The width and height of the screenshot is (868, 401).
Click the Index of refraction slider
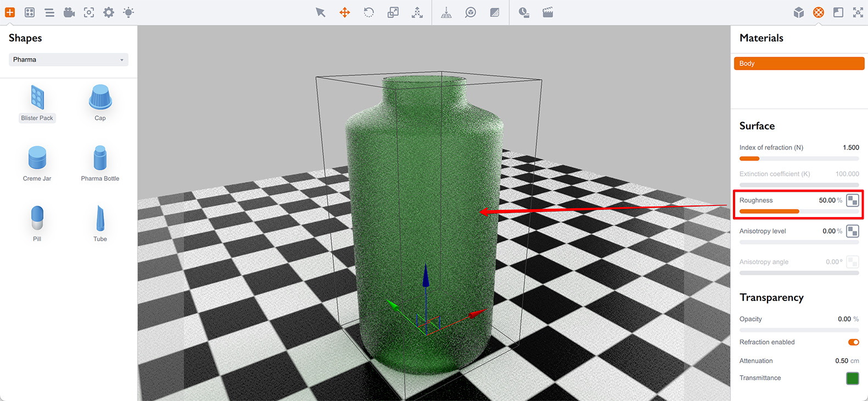coord(799,159)
